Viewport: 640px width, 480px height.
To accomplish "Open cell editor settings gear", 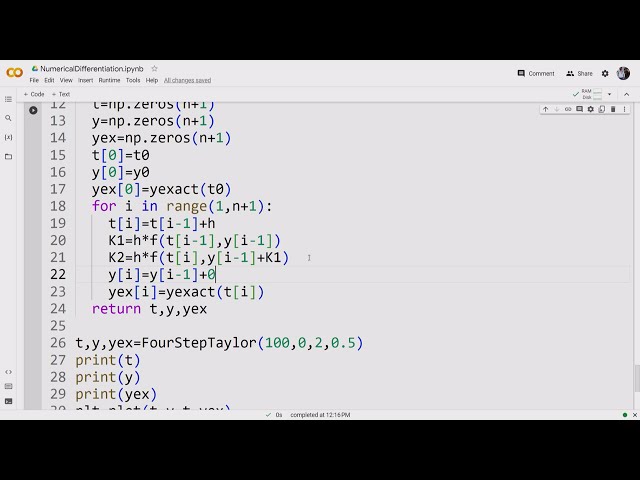I will 591,109.
